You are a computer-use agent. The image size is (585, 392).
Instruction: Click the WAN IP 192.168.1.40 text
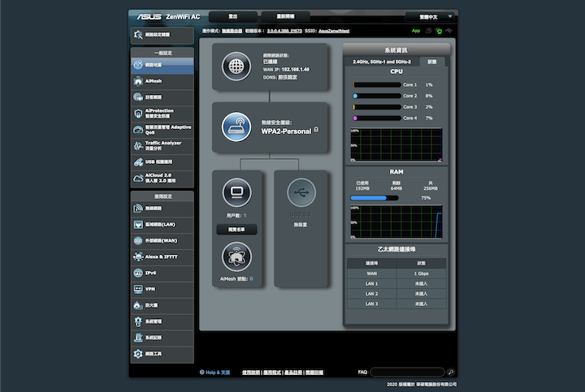coord(286,69)
